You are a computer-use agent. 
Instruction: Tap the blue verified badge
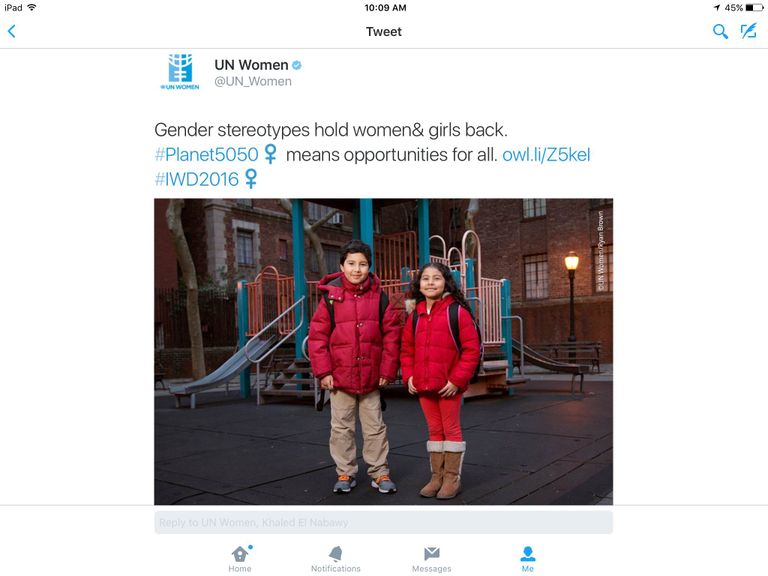click(297, 66)
